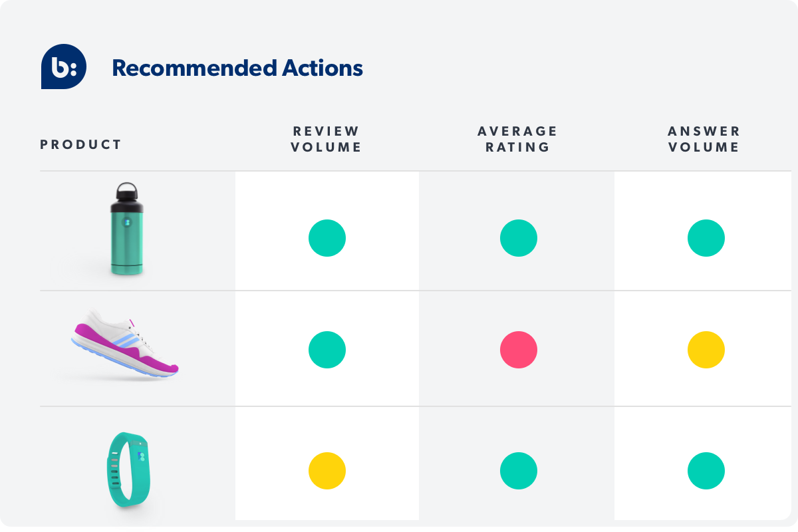
Task: Click fitness band's yellow Review Volume dot
Action: click(x=327, y=471)
